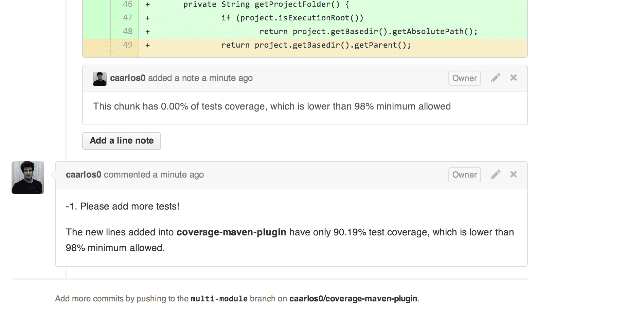Click the 'return project.getBasedir().getParent();' code line
The height and width of the screenshot is (315, 644).
click(316, 45)
